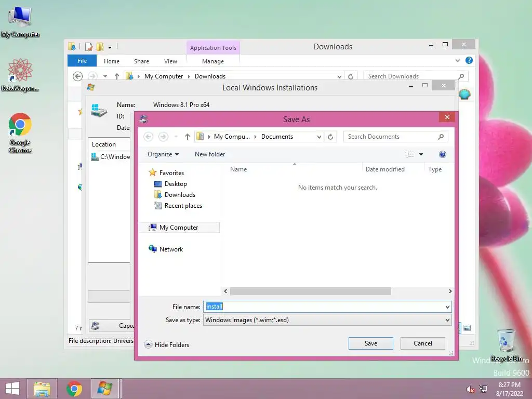Screen dimensions: 532x399
Task: Click New folder in Save As dialog
Action: tap(210, 154)
